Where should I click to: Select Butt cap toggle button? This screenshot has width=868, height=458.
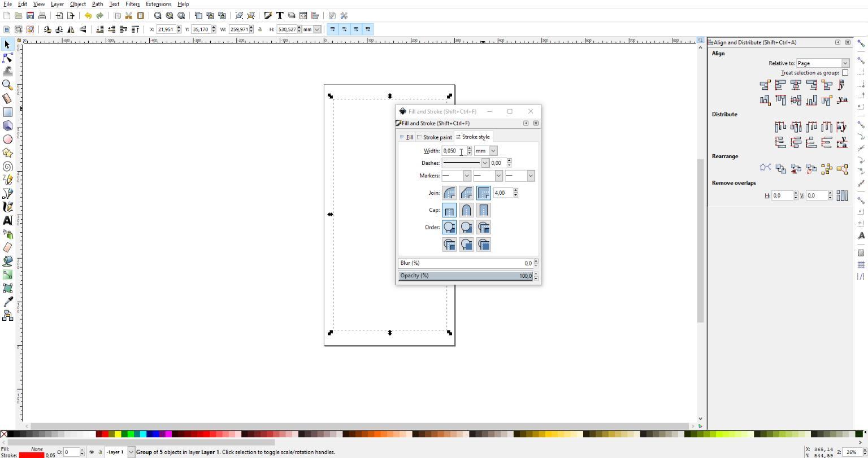pos(449,210)
